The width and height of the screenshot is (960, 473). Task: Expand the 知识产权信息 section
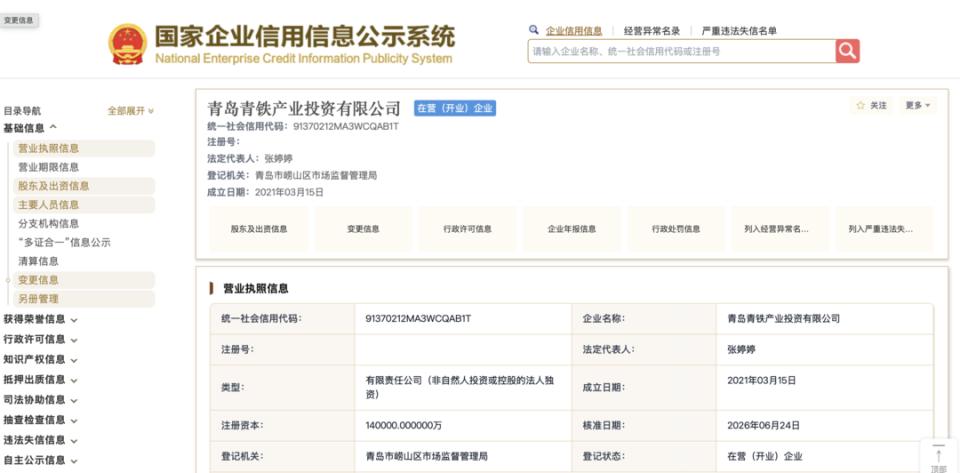[40, 359]
